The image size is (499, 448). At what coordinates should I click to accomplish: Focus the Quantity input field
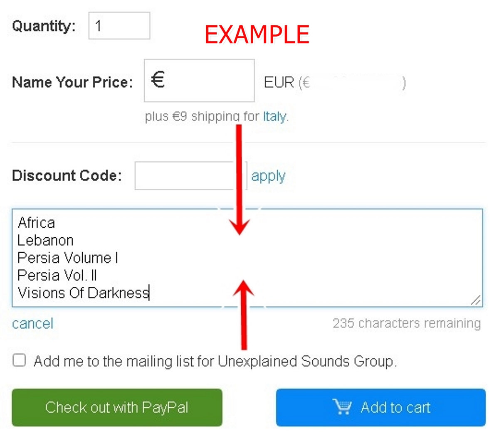(119, 26)
